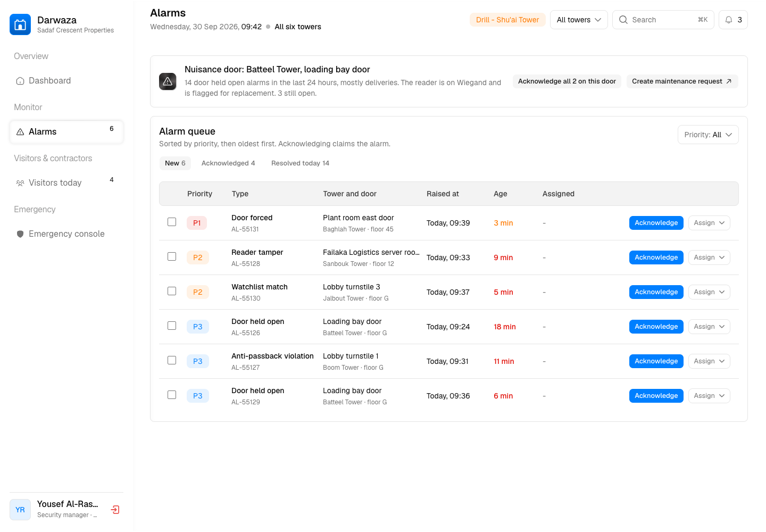Click the Drill - Shu'al Tower badge
The height and width of the screenshot is (532, 766).
tap(507, 20)
